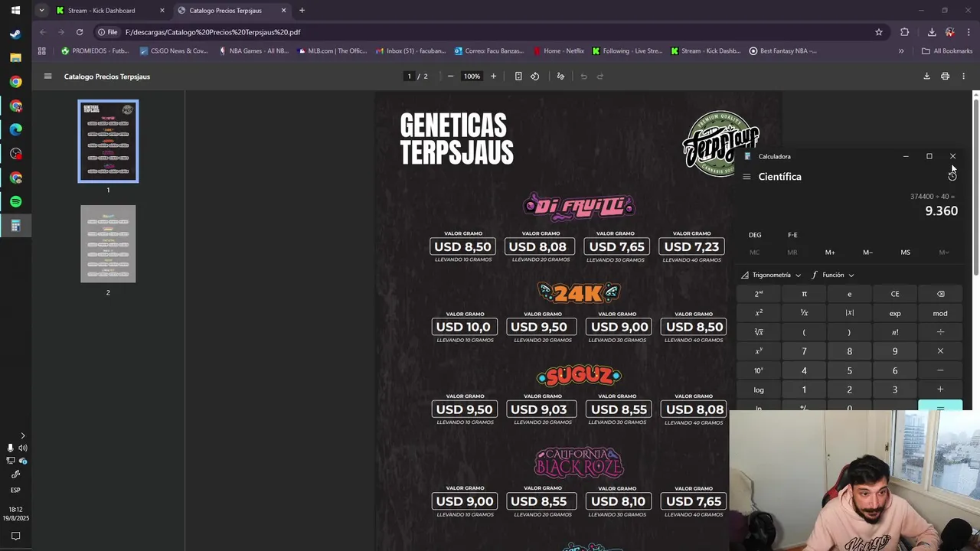Open the Calculator history icon

[x=952, y=176]
